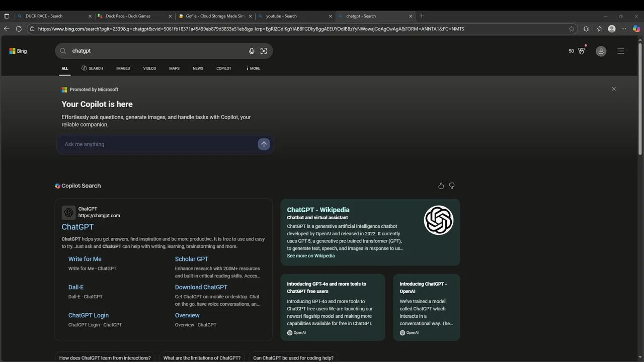Open Introducing ChatGPT - OpenAI card
The height and width of the screenshot is (362, 644).
tap(427, 307)
